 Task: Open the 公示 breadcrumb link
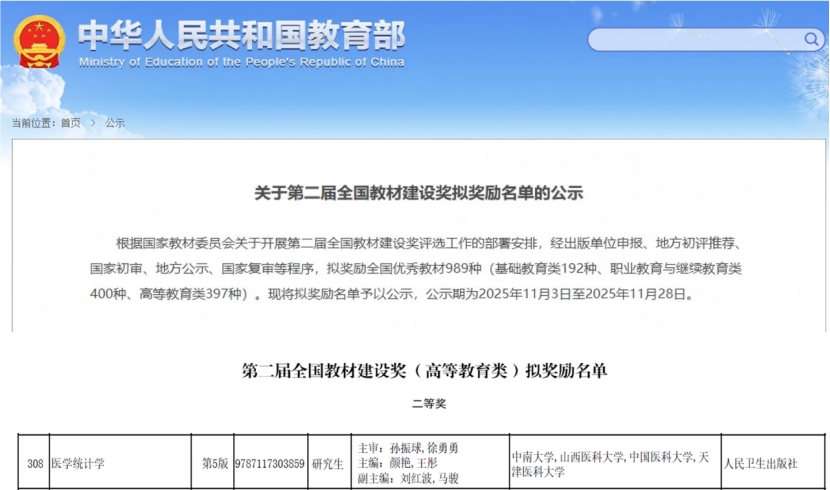point(115,123)
